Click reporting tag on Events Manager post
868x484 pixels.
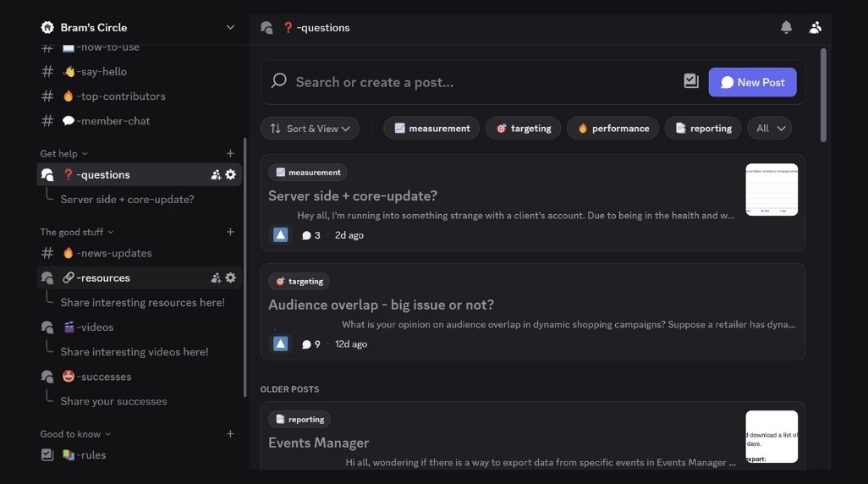(299, 419)
